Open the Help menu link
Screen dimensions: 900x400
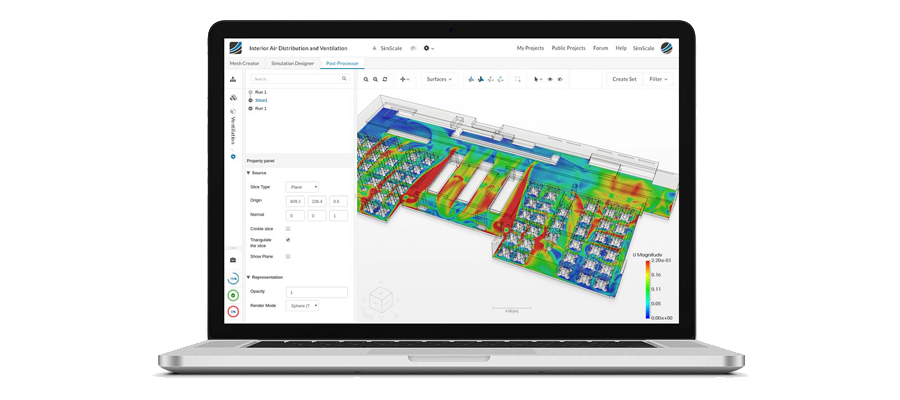pyautogui.click(x=620, y=48)
